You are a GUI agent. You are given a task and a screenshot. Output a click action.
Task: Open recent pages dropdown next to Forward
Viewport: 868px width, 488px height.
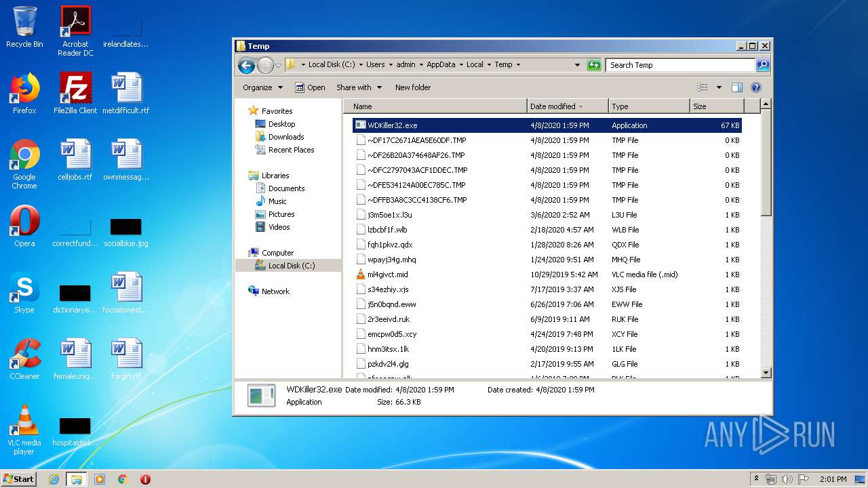coord(278,66)
